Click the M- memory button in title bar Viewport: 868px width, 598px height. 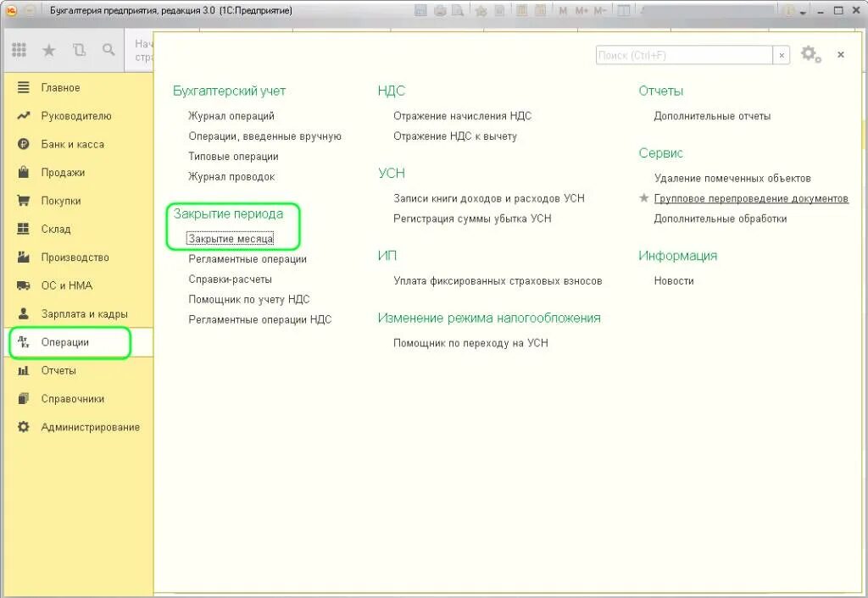600,10
